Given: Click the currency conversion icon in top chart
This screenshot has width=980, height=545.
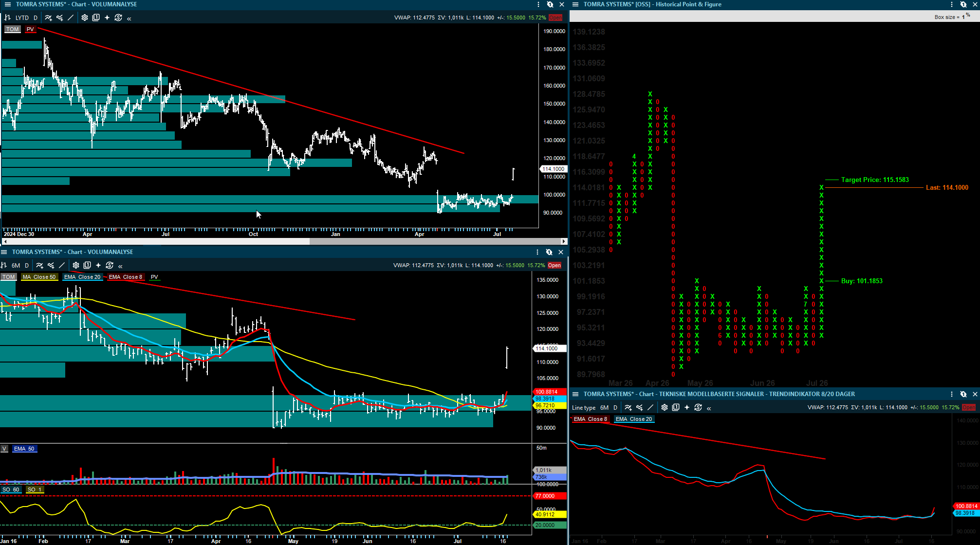Looking at the screenshot, I should click(x=118, y=18).
